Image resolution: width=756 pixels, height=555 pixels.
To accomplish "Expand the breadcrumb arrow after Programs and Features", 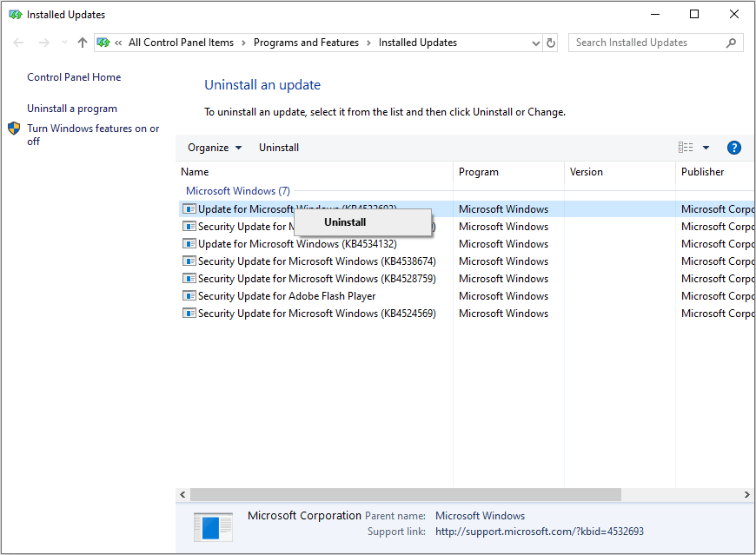I will click(368, 43).
